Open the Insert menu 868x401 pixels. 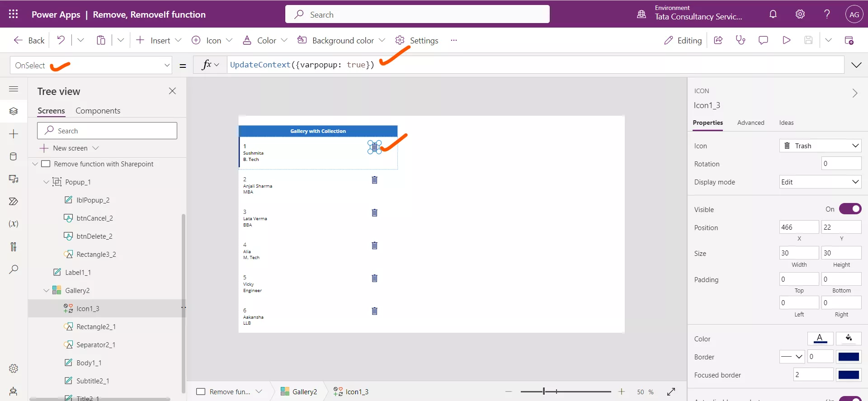[158, 40]
